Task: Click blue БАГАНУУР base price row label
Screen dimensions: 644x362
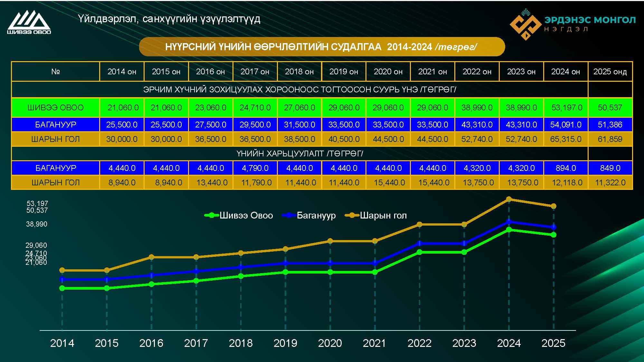Action: pos(55,125)
